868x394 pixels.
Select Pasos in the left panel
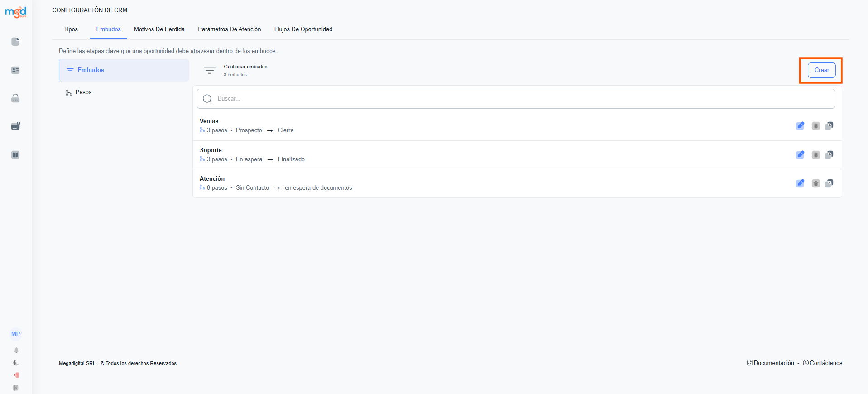click(x=83, y=92)
